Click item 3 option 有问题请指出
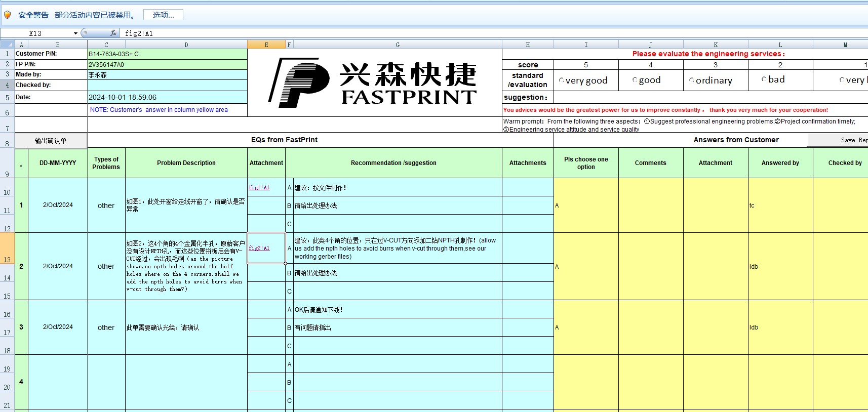868x412 pixels. 398,327
